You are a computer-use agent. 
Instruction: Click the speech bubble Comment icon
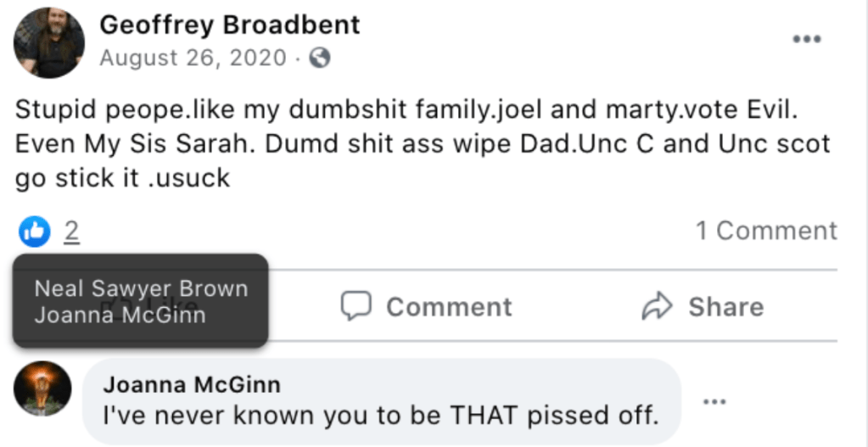pos(356,306)
